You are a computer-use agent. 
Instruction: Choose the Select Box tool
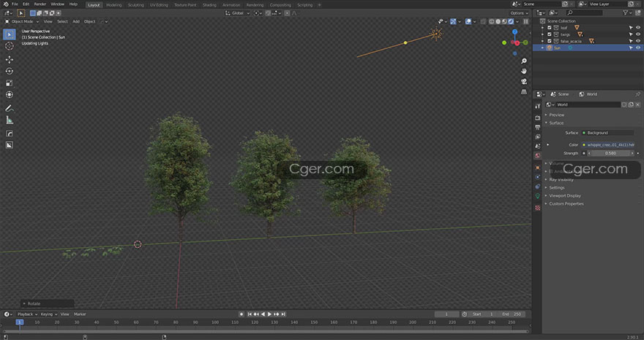9,34
